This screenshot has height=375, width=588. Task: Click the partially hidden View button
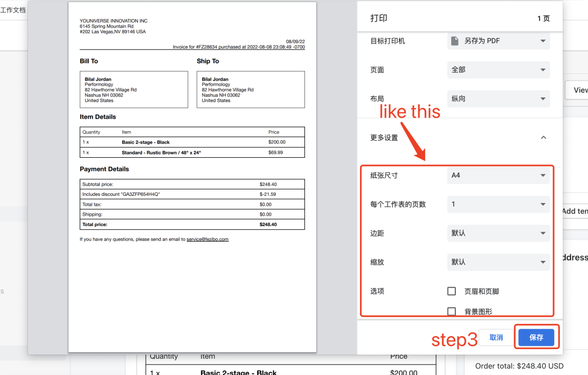[x=579, y=90]
